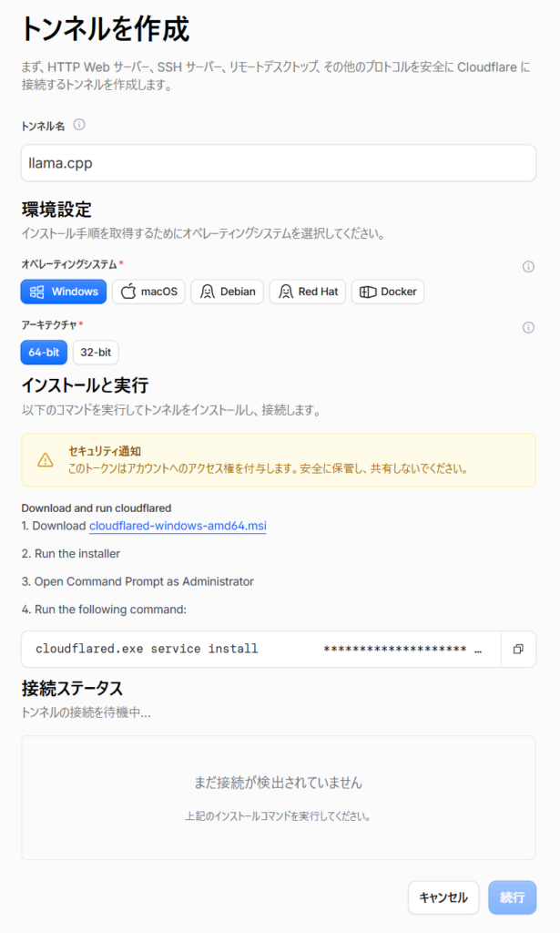Click the info icon beside アーキテクチャ row
Viewport: 560px width, 933px height.
(528, 327)
